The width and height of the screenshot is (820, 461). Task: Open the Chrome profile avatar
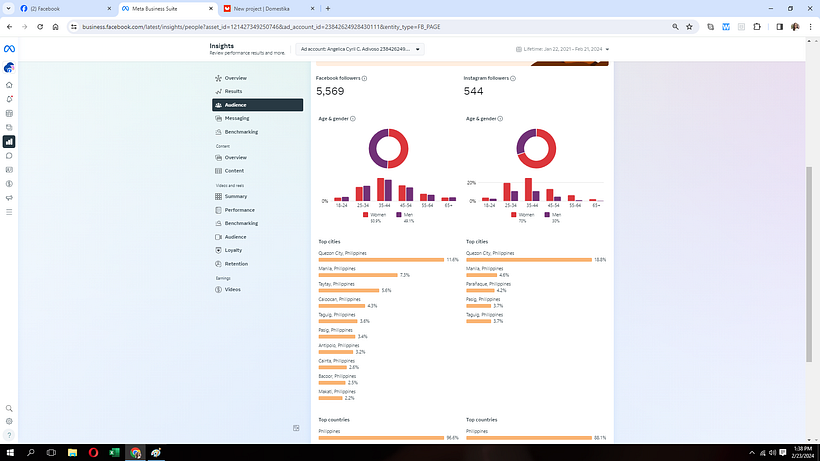point(795,27)
